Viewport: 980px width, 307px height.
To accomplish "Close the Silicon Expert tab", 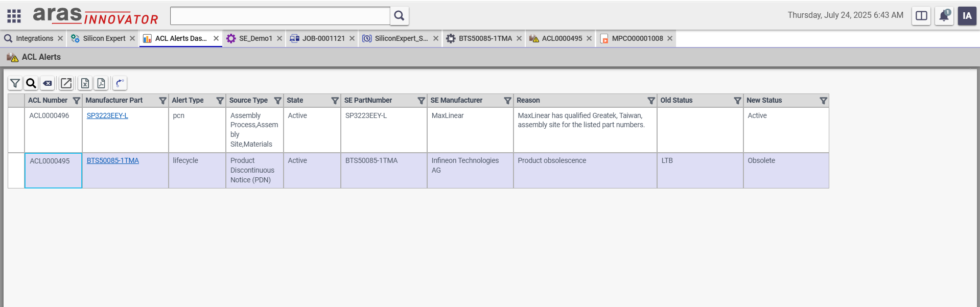I will coord(132,38).
